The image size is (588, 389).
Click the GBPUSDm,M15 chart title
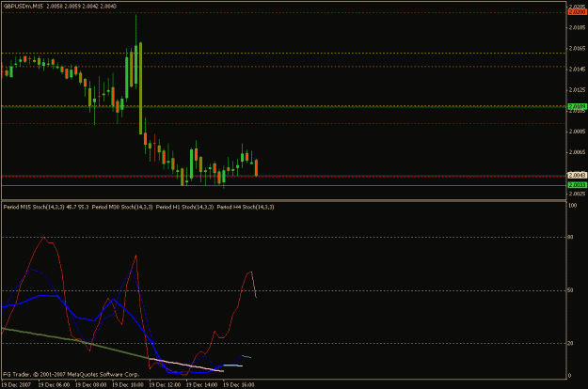[23, 6]
